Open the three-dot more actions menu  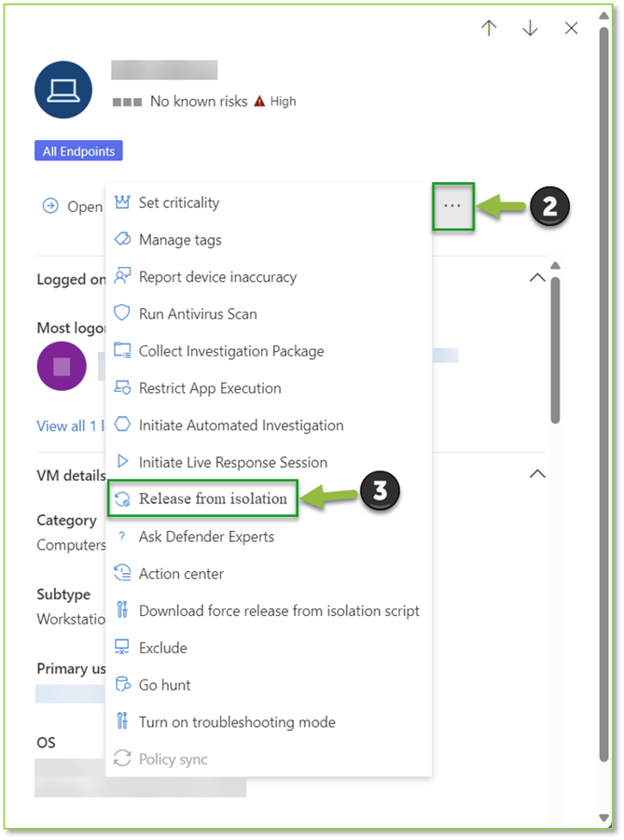pyautogui.click(x=452, y=205)
